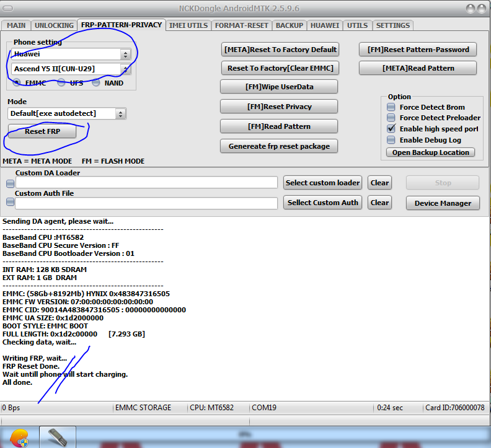Click the [FM]Reset Privacy button
This screenshot has width=491, height=448.
click(x=279, y=107)
